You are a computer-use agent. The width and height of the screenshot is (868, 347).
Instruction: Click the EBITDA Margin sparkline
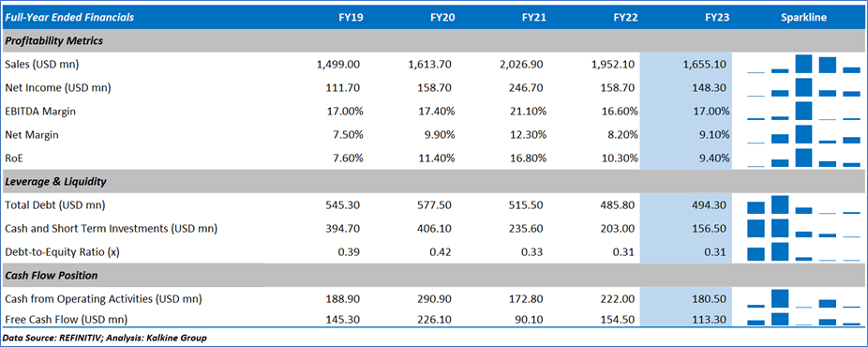(x=803, y=111)
